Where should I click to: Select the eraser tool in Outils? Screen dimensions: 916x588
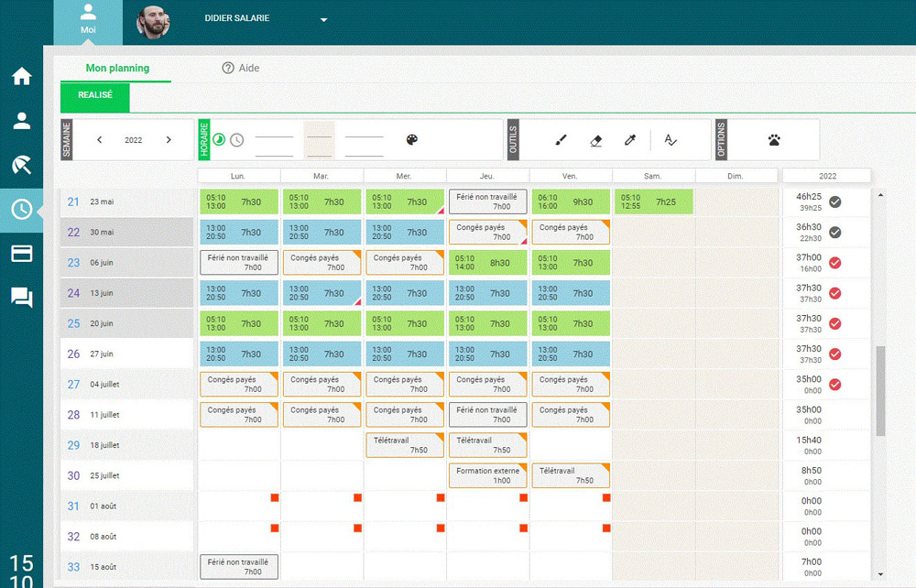pos(596,141)
